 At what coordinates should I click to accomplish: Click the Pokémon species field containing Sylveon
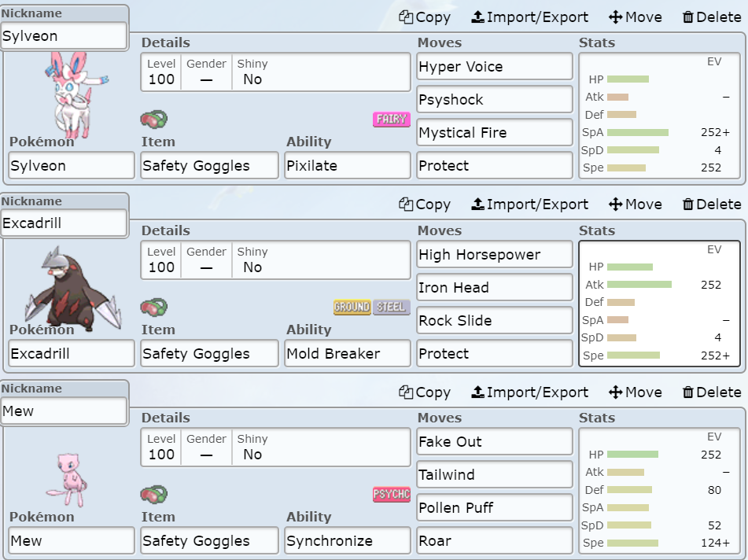[x=72, y=165]
